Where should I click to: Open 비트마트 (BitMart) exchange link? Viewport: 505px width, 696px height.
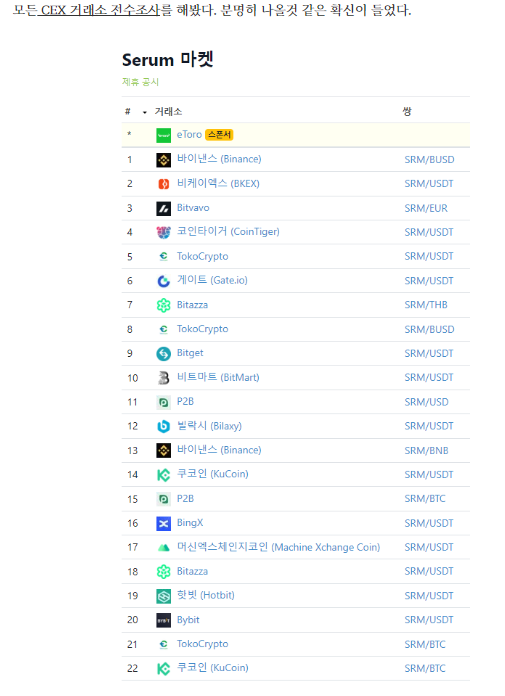(x=218, y=377)
